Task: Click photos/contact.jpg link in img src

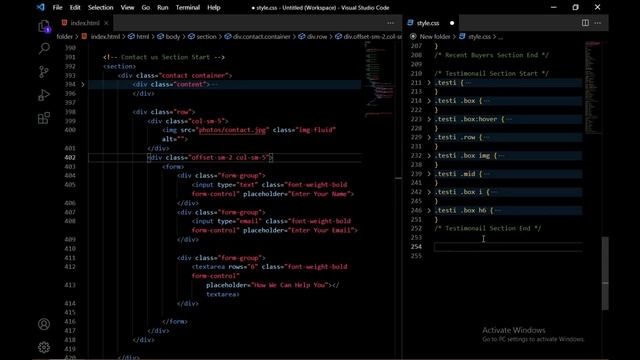Action: click(232, 130)
